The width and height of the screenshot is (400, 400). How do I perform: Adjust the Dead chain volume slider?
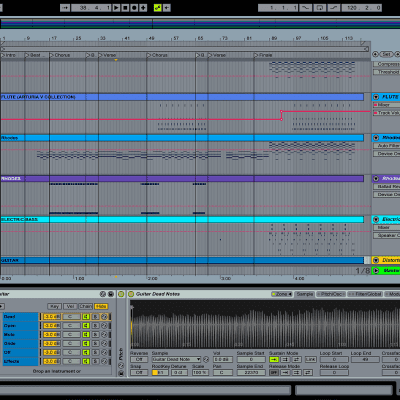point(52,316)
